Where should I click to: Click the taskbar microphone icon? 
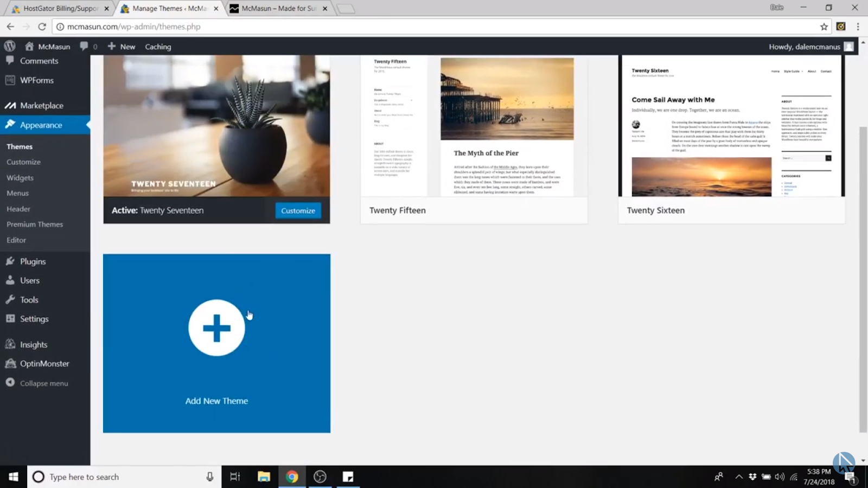(209, 477)
